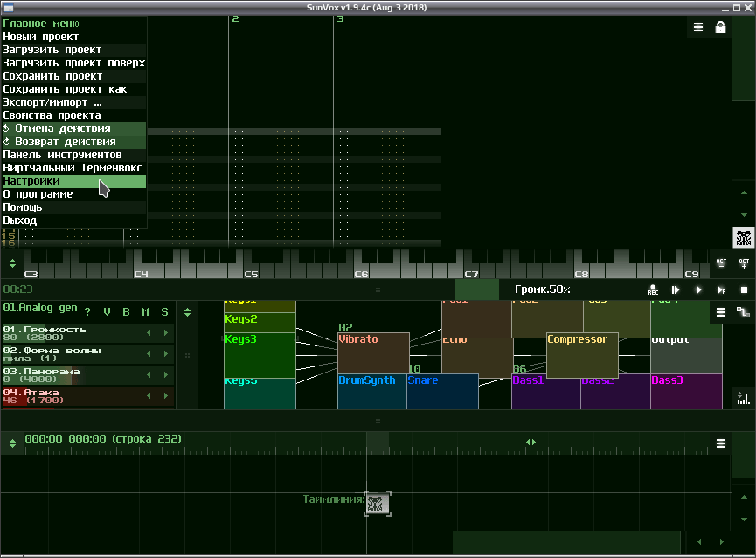Open module help question mark

click(x=87, y=312)
